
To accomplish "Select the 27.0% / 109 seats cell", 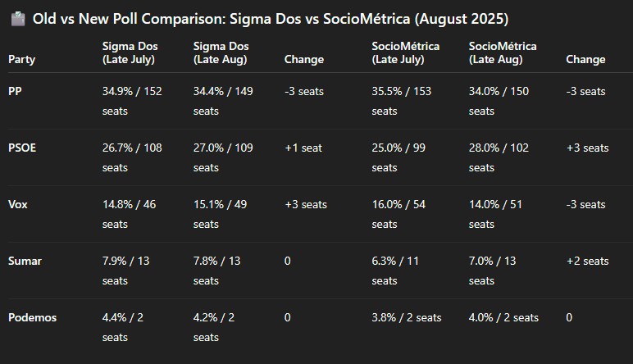I will click(223, 157).
